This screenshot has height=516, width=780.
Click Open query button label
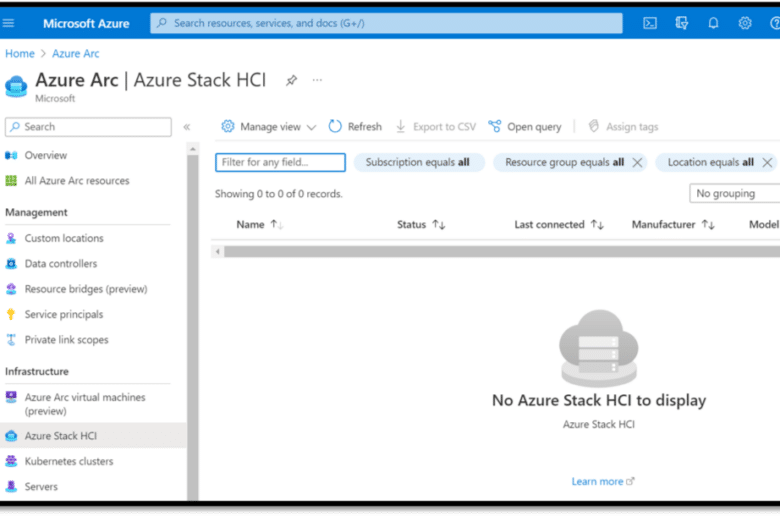tap(534, 127)
